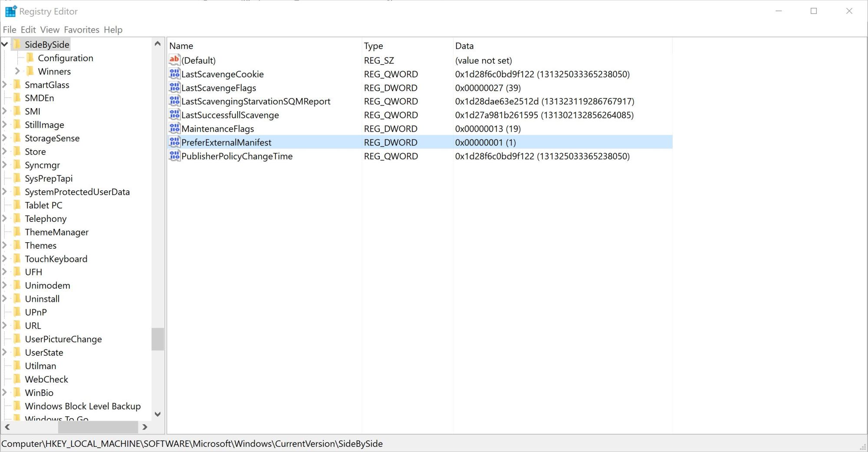Viewport: 868px width, 452px height.
Task: Click the LastScavengeCookie binary value icon
Action: [174, 74]
